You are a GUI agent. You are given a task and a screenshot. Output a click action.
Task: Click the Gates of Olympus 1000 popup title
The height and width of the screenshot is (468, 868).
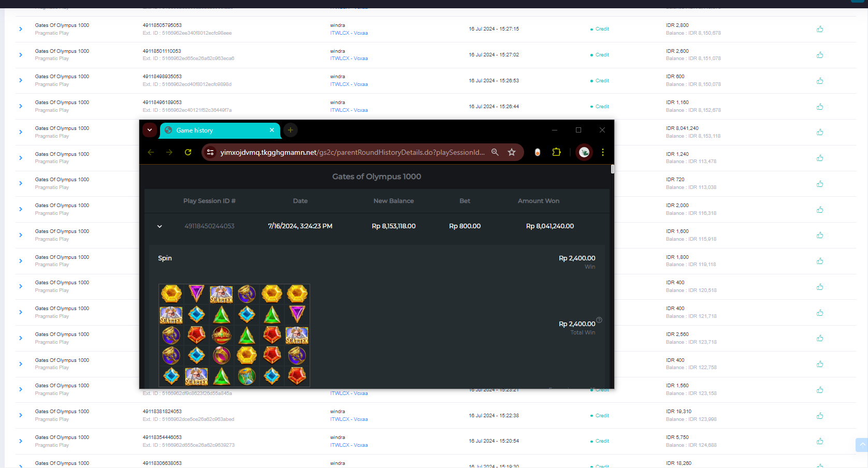point(377,177)
